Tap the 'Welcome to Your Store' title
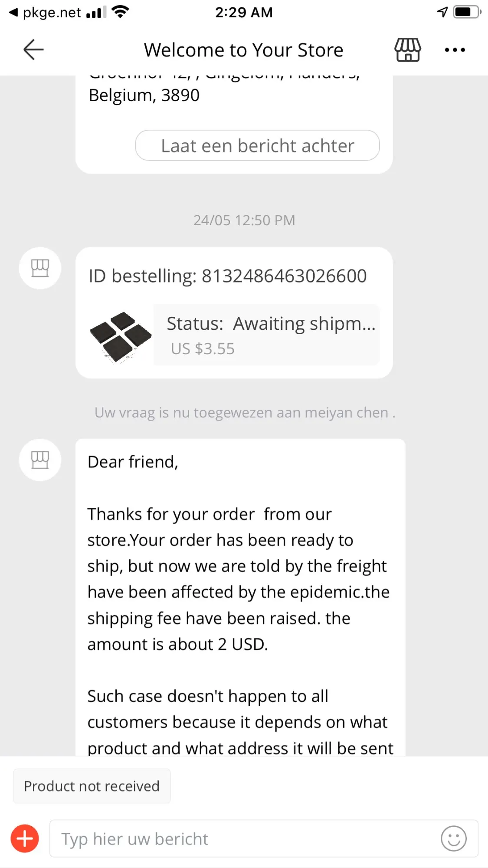488x868 pixels. 243,50
